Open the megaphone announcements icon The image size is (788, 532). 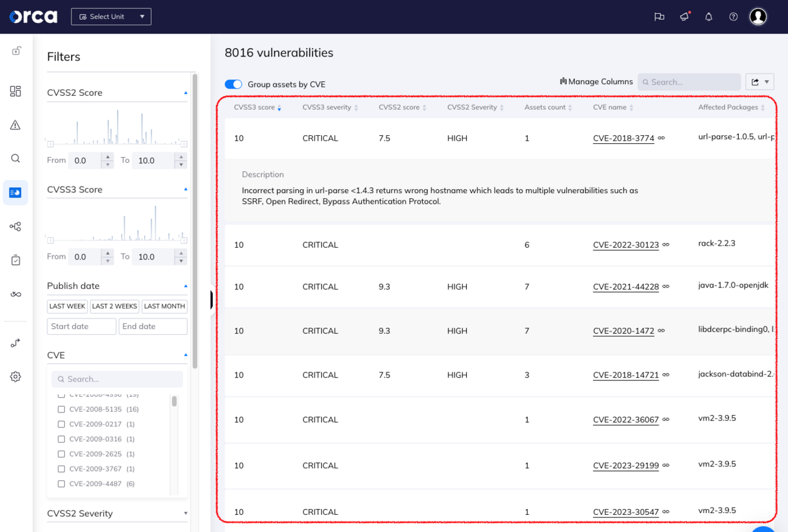[x=685, y=17]
